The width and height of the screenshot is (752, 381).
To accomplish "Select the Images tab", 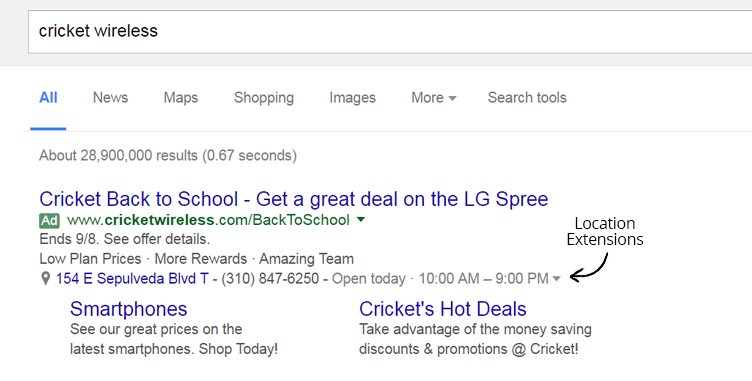I will coord(352,98).
